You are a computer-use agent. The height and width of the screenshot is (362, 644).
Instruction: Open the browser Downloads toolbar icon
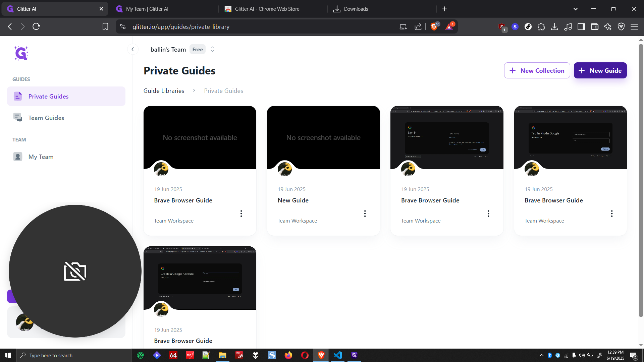(x=554, y=26)
